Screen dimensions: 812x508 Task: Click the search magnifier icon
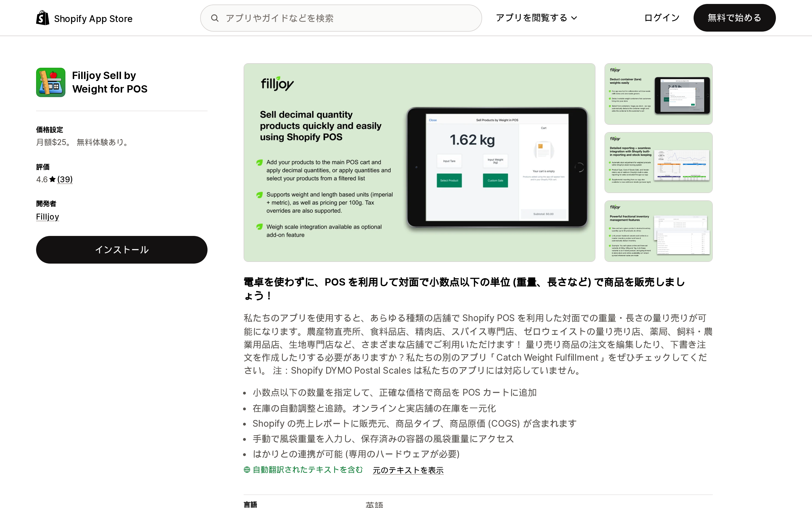(x=215, y=18)
